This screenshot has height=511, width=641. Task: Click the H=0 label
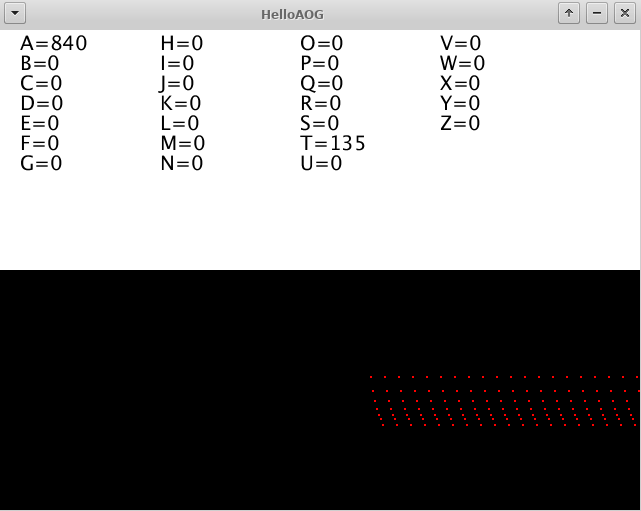pyautogui.click(x=182, y=44)
